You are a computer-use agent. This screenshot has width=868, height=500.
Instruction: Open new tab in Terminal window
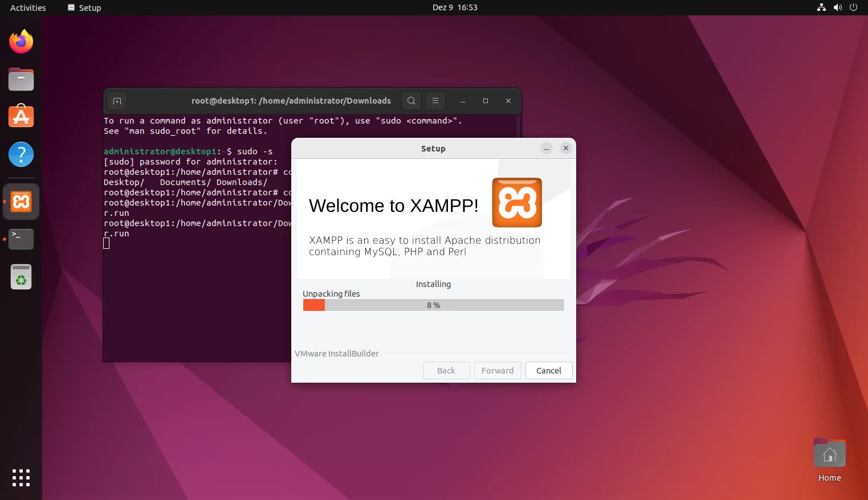[117, 101]
